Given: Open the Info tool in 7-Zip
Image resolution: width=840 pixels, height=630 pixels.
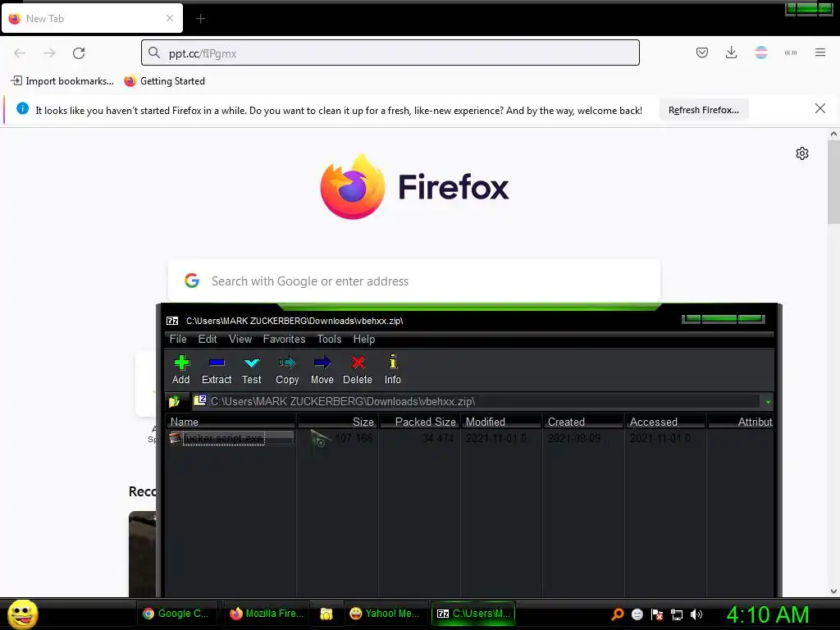Looking at the screenshot, I should pyautogui.click(x=393, y=370).
